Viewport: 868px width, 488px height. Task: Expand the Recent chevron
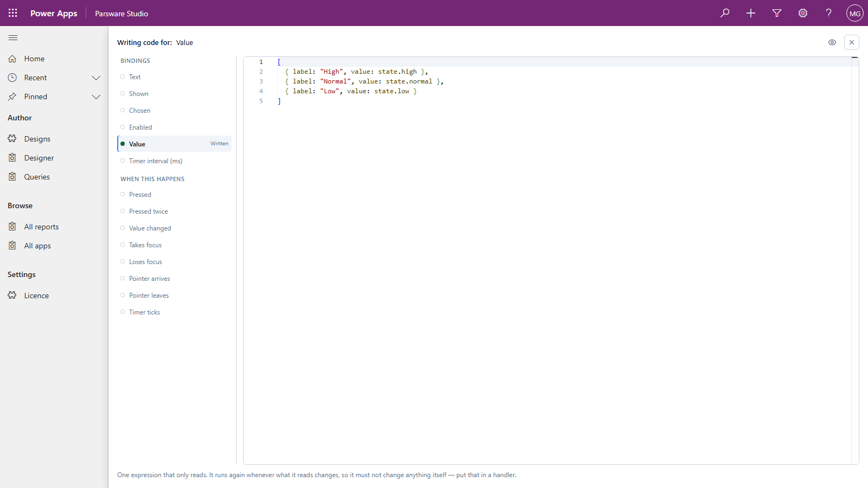click(x=96, y=78)
